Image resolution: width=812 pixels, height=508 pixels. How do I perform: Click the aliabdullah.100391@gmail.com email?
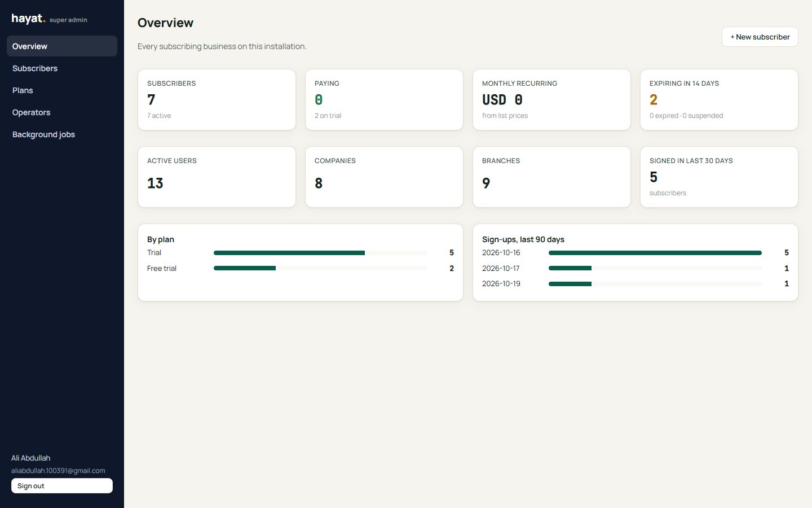[58, 471]
